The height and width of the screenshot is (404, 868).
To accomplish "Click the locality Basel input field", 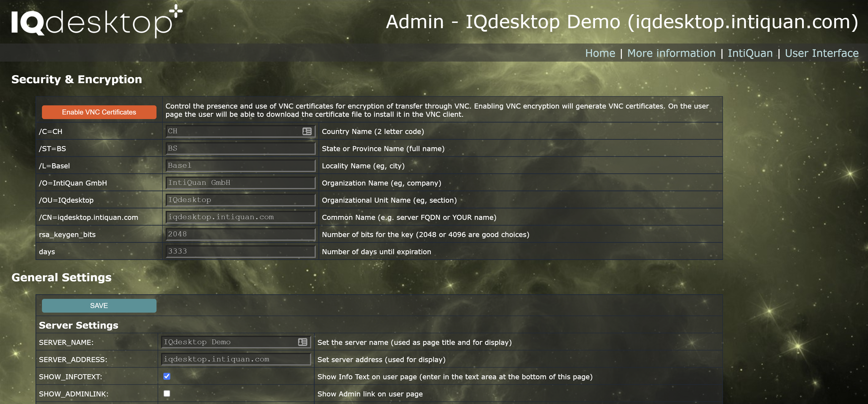I will click(240, 166).
